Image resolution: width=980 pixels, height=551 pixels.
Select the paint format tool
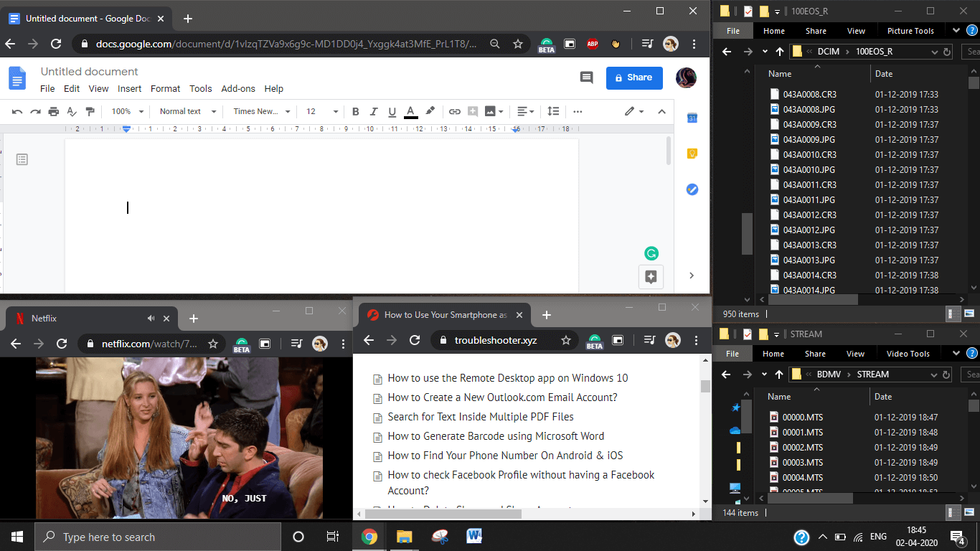pyautogui.click(x=90, y=111)
